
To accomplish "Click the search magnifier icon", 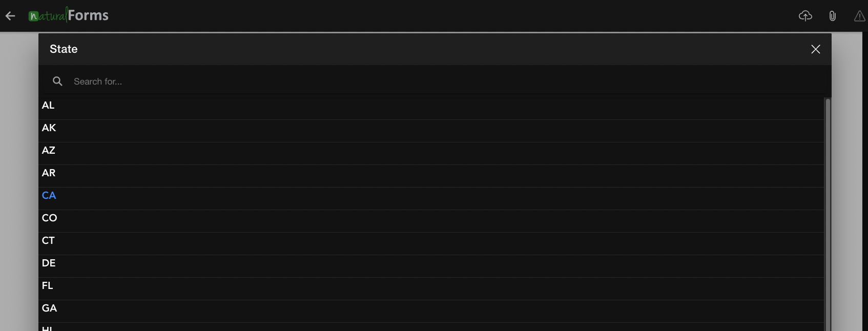I will click(57, 81).
